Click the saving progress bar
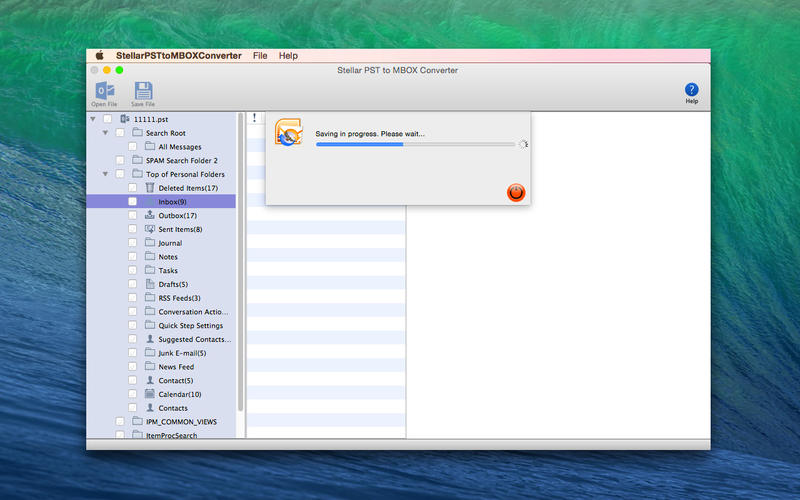The image size is (800, 500). (x=415, y=144)
